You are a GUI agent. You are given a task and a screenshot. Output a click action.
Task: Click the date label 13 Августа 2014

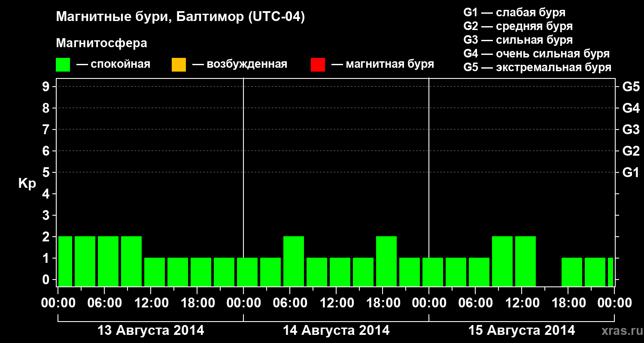(x=151, y=330)
